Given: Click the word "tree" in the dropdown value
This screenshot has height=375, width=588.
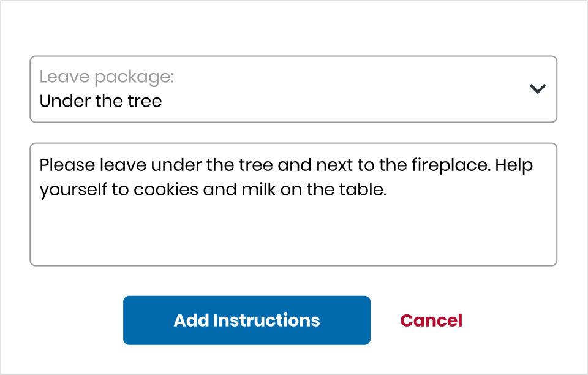Looking at the screenshot, I should pyautogui.click(x=145, y=100).
